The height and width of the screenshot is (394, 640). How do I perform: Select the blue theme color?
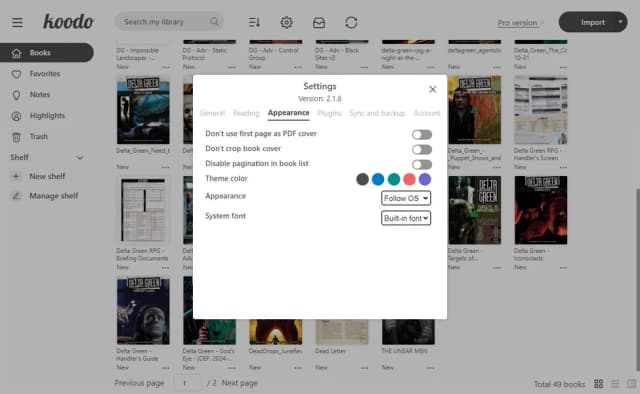click(x=378, y=179)
